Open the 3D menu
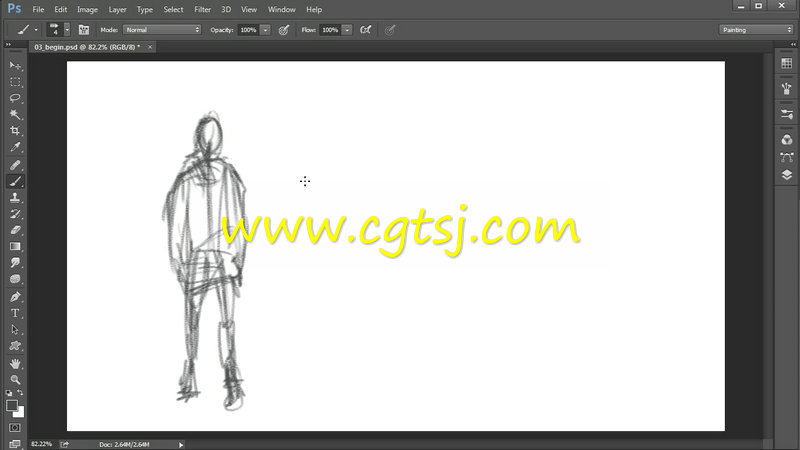The image size is (800, 450). tap(226, 9)
